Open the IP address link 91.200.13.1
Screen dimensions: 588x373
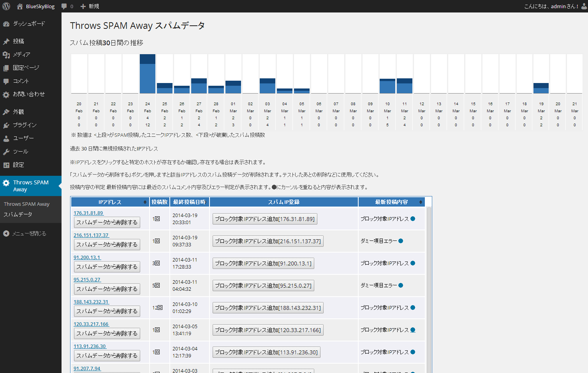tap(87, 258)
